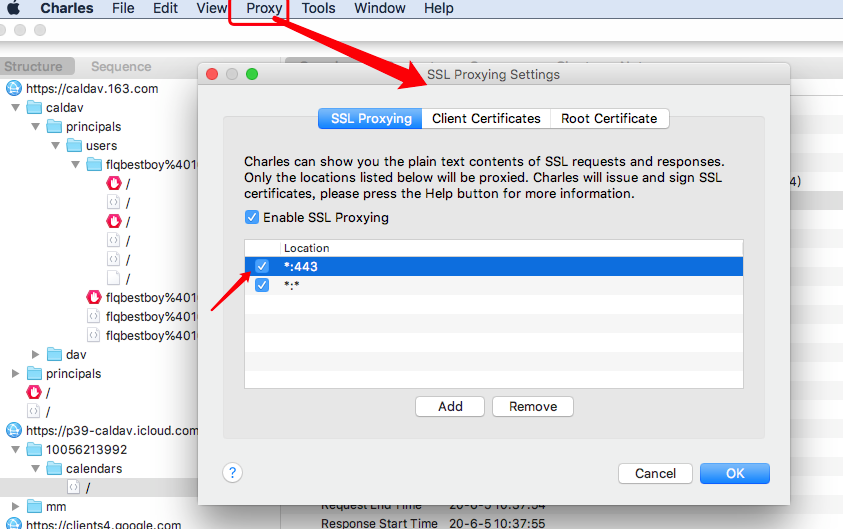The image size is (843, 529).
Task: Open the Edit menu
Action: [x=165, y=8]
